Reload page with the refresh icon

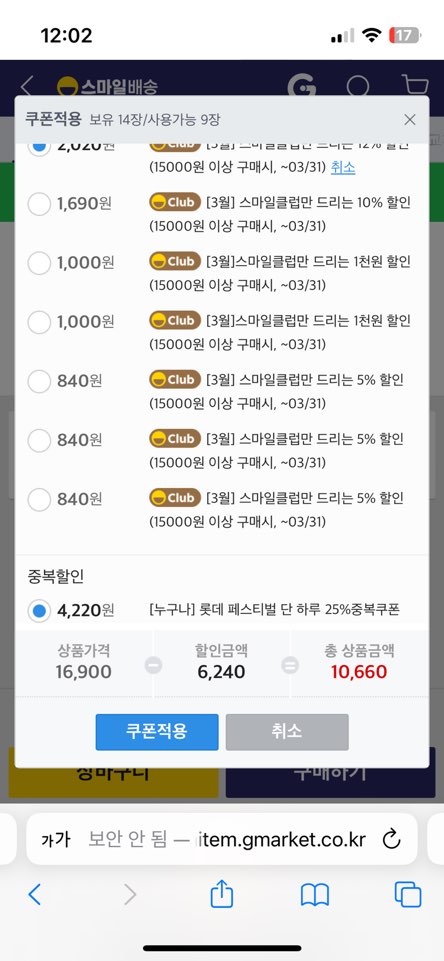coord(391,839)
